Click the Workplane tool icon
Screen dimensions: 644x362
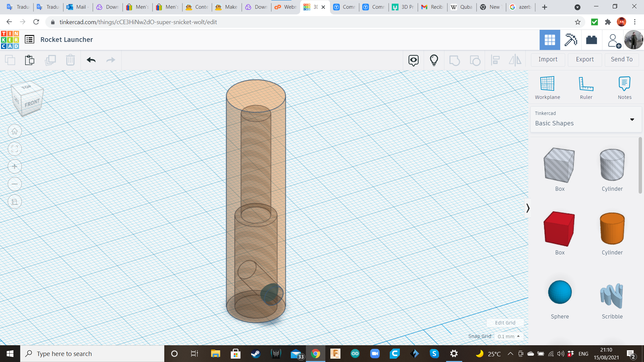(547, 84)
